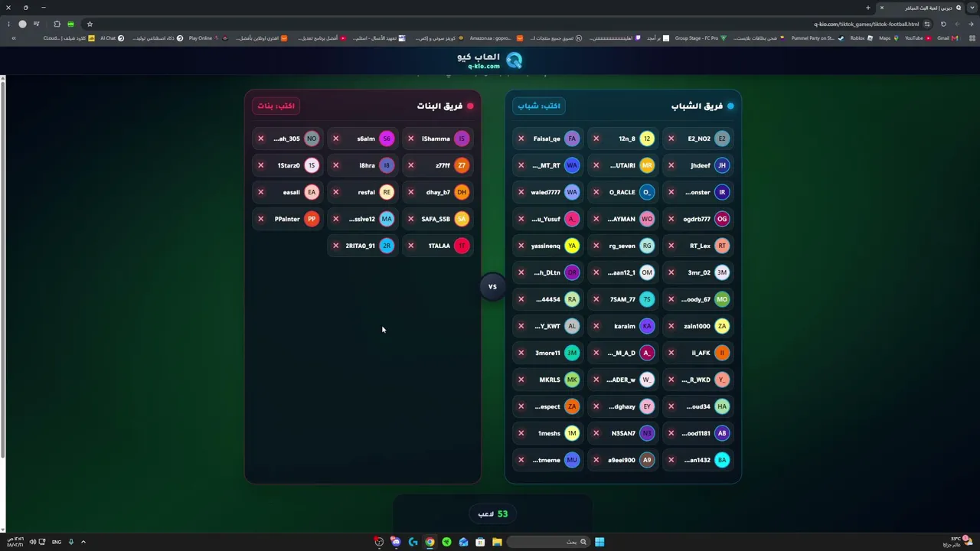This screenshot has width=980, height=551.
Task: Remove karalm player entry
Action: pyautogui.click(x=596, y=326)
